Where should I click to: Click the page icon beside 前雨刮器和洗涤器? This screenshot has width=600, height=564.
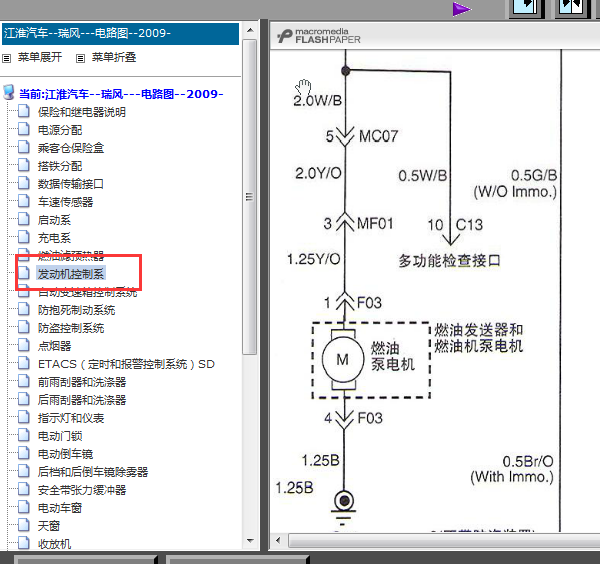coord(24,381)
